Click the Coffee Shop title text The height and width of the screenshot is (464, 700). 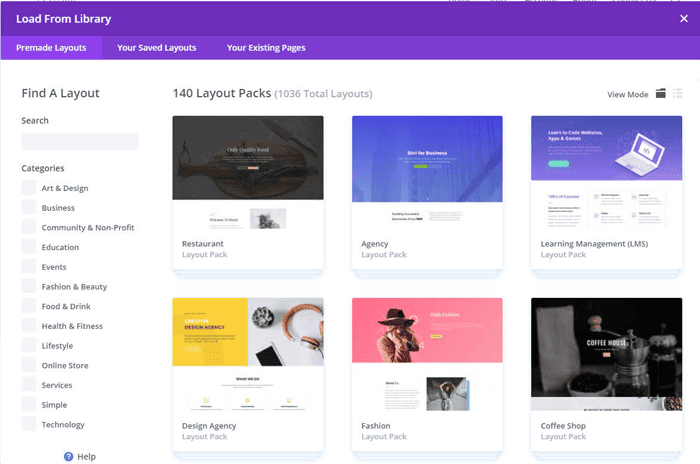(x=563, y=426)
